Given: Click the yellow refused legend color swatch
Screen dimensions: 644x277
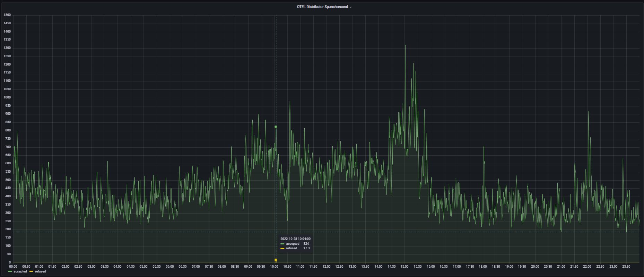Looking at the screenshot, I should click(x=31, y=271).
